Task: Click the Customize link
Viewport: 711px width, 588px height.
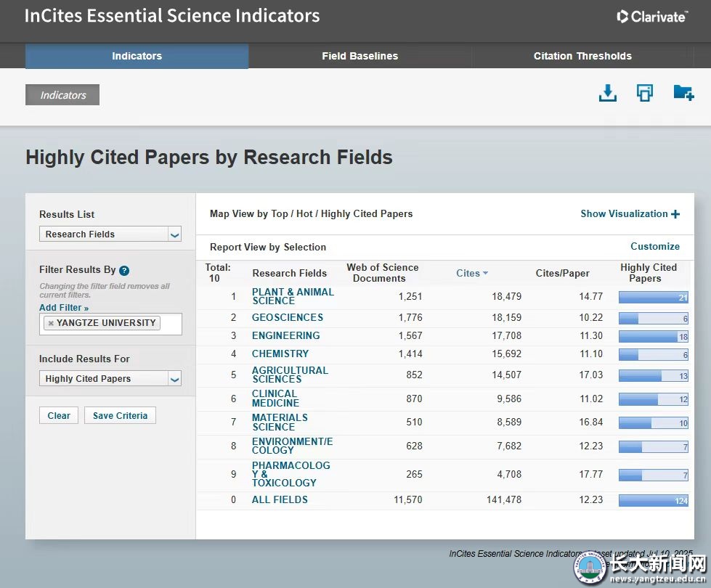Action: [655, 246]
